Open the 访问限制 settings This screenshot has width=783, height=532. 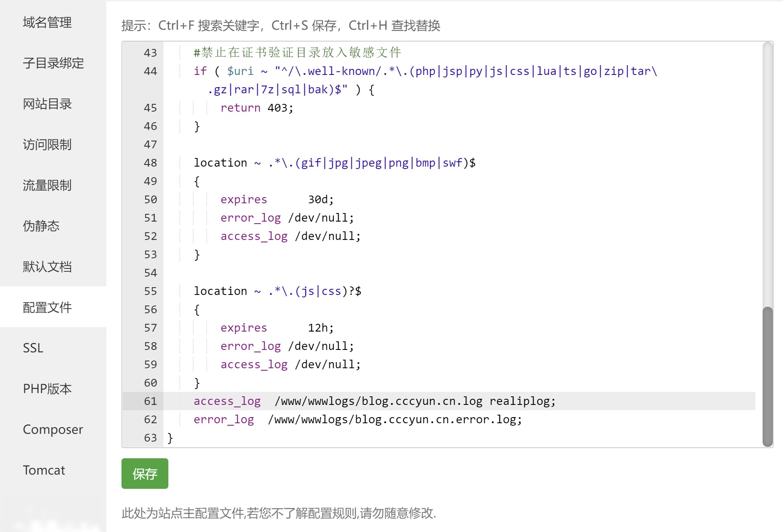47,145
